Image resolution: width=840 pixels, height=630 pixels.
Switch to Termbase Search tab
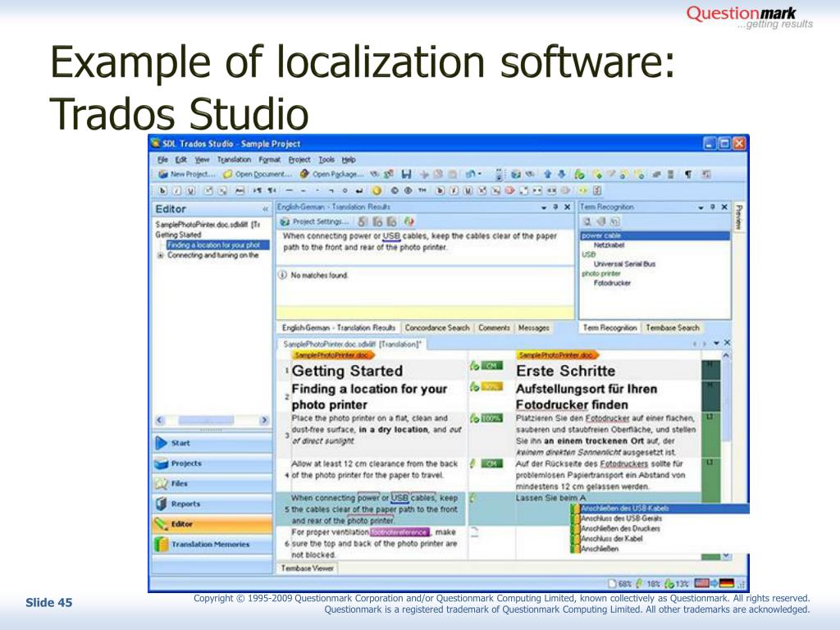(673, 327)
